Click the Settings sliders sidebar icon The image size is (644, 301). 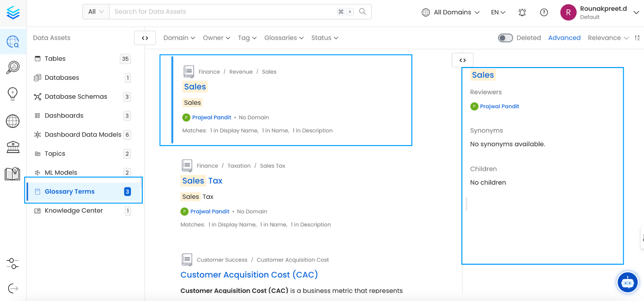[13, 263]
